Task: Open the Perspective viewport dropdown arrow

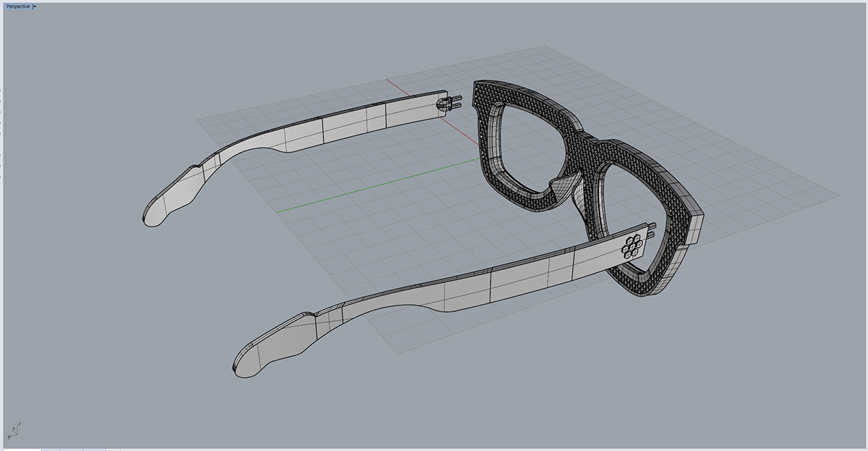Action: [35, 7]
